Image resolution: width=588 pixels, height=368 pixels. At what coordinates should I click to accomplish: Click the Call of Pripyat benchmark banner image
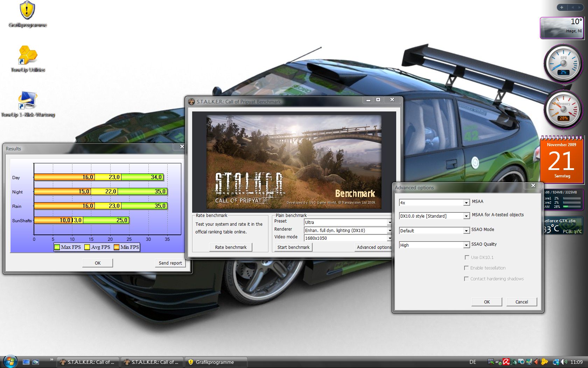click(x=294, y=162)
